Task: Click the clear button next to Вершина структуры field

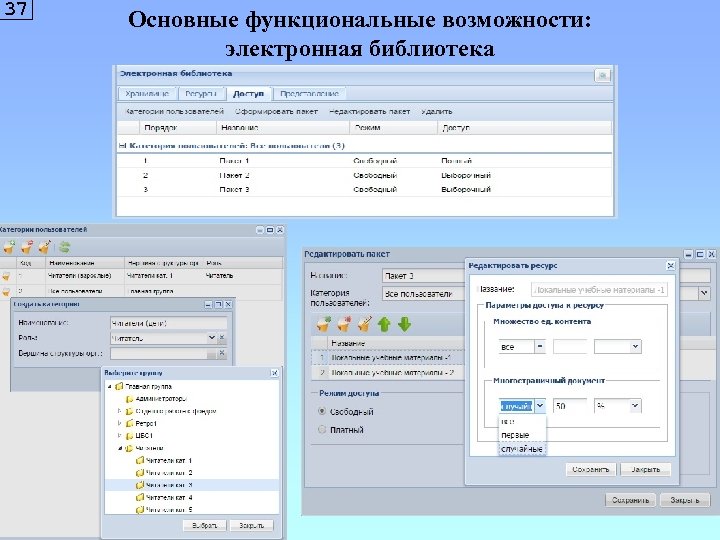Action: click(222, 353)
